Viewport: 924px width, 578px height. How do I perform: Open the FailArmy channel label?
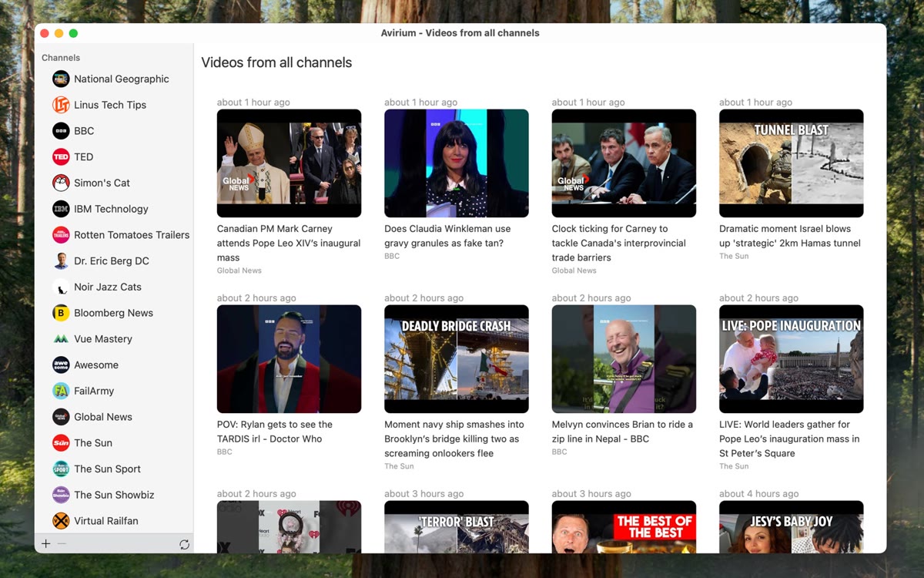pos(94,391)
